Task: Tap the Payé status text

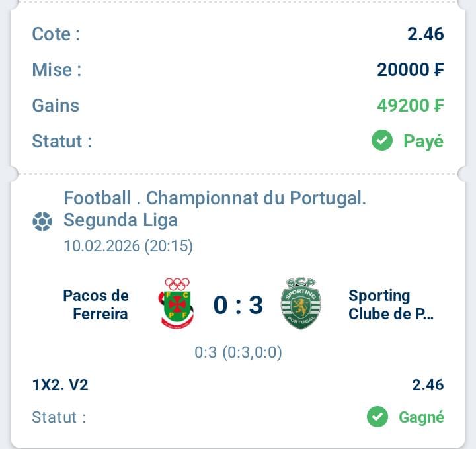Action: point(424,141)
